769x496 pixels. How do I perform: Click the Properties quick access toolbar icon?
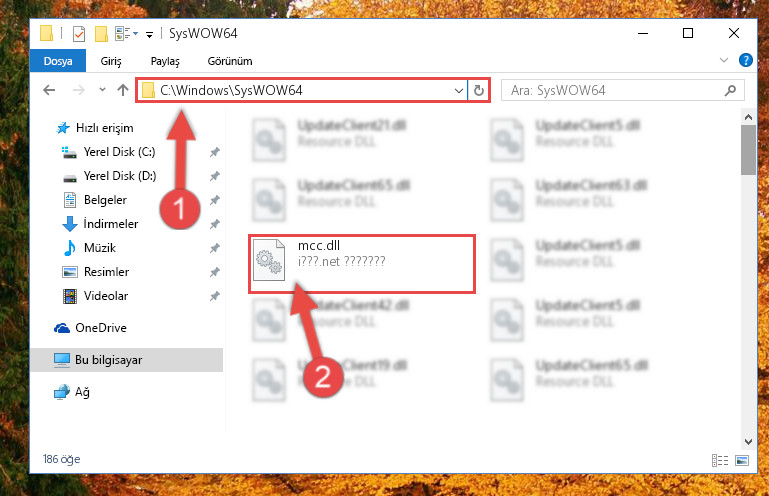(x=78, y=33)
